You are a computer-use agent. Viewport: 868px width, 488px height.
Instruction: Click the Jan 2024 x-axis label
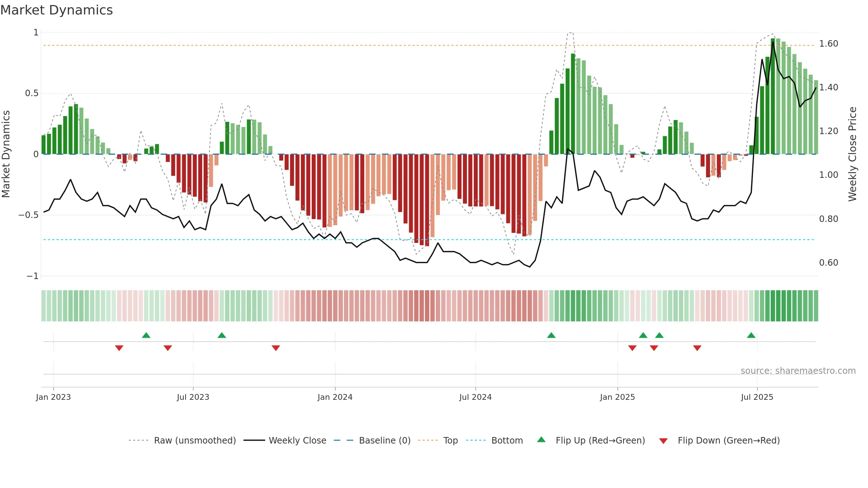tap(335, 397)
